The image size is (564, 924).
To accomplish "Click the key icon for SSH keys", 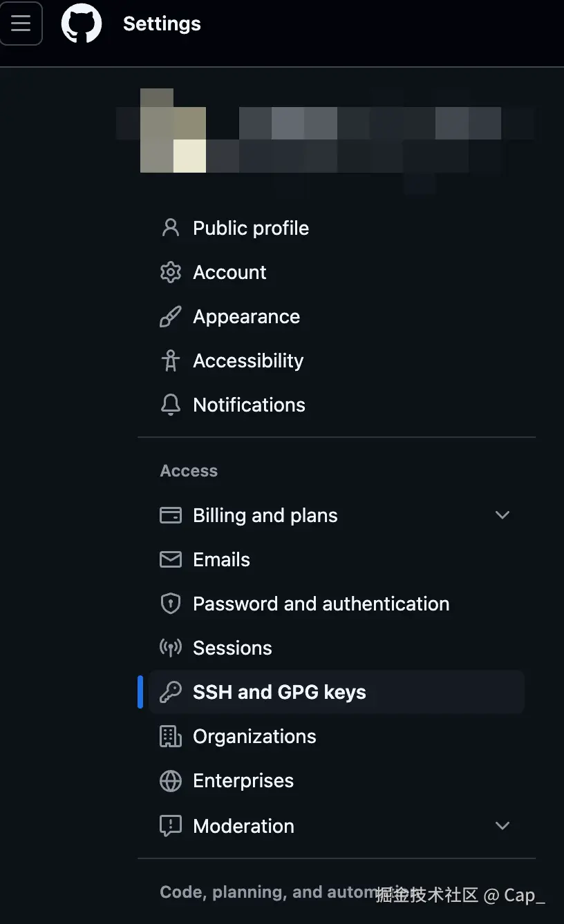I will coord(170,692).
